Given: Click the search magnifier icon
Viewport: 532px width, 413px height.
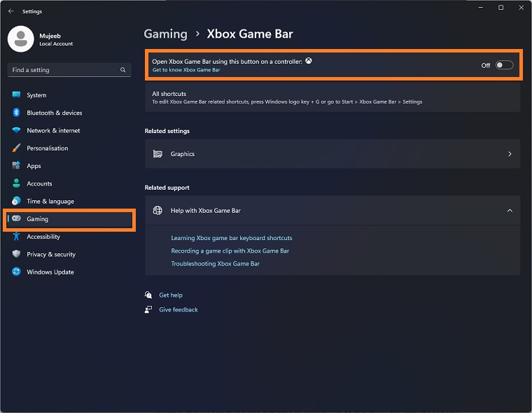Looking at the screenshot, I should [123, 70].
